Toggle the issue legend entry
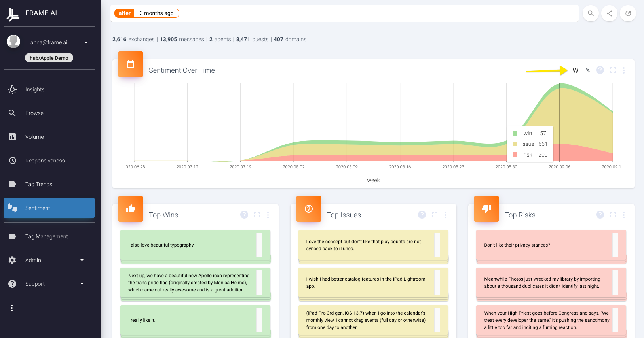The image size is (644, 338). point(530,144)
